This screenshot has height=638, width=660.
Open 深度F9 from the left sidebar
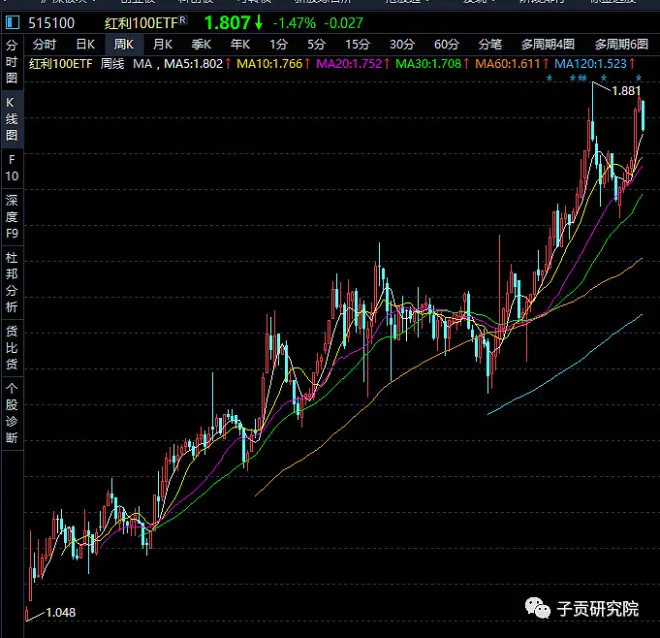pos(13,216)
